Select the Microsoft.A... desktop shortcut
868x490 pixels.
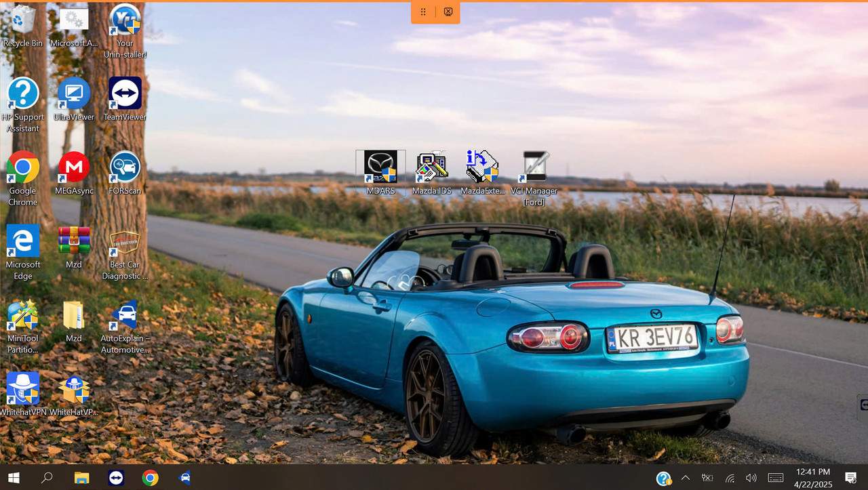pyautogui.click(x=74, y=27)
